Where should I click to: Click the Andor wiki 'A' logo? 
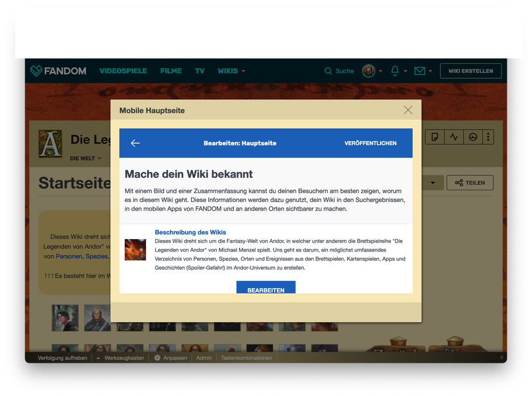(x=50, y=144)
